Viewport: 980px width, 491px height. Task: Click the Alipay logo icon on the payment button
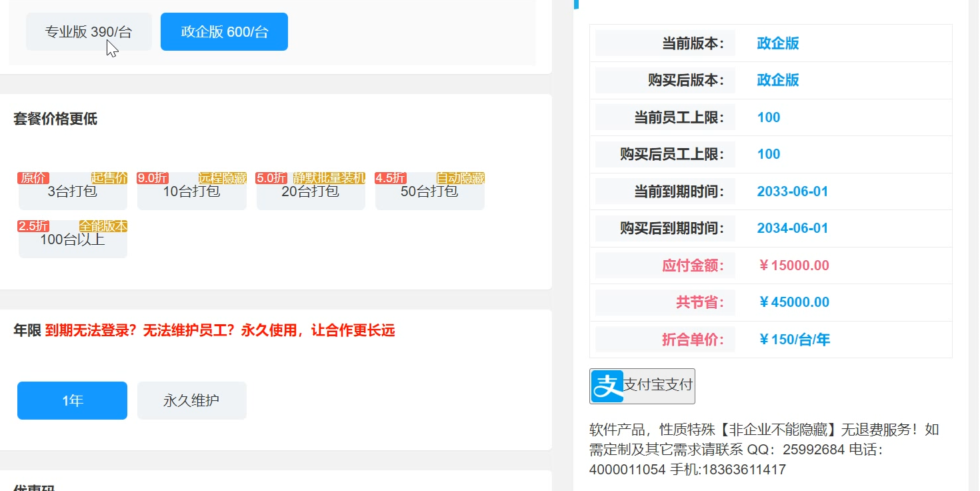coord(606,386)
